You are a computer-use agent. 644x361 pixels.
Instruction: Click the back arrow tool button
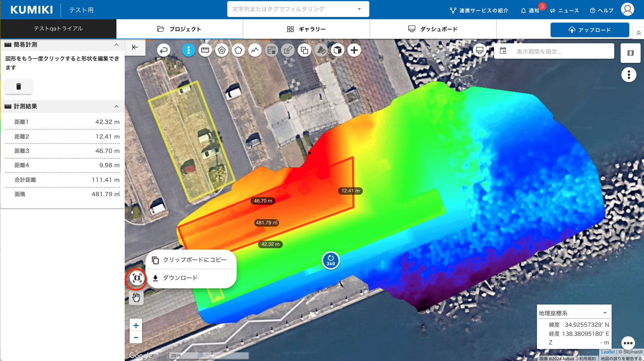[x=164, y=50]
